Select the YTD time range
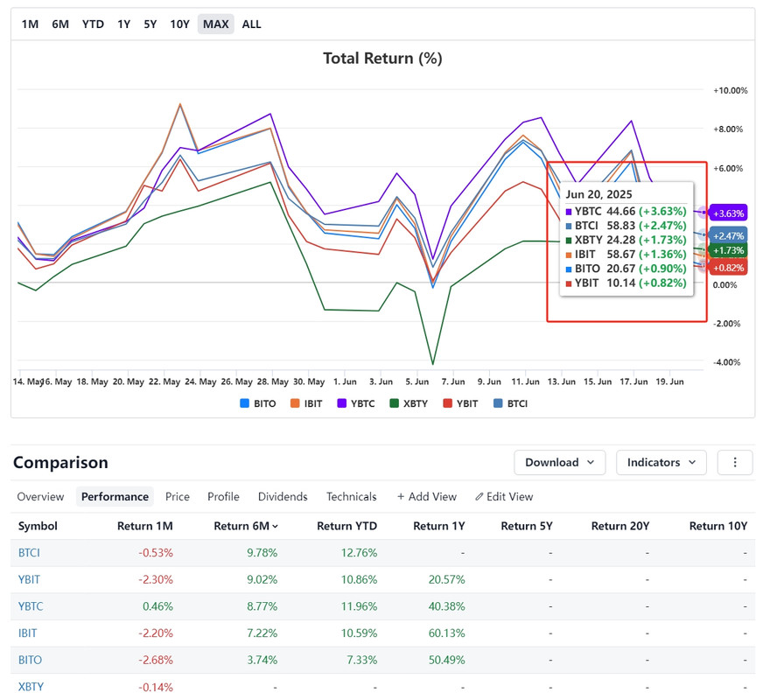 tap(93, 24)
